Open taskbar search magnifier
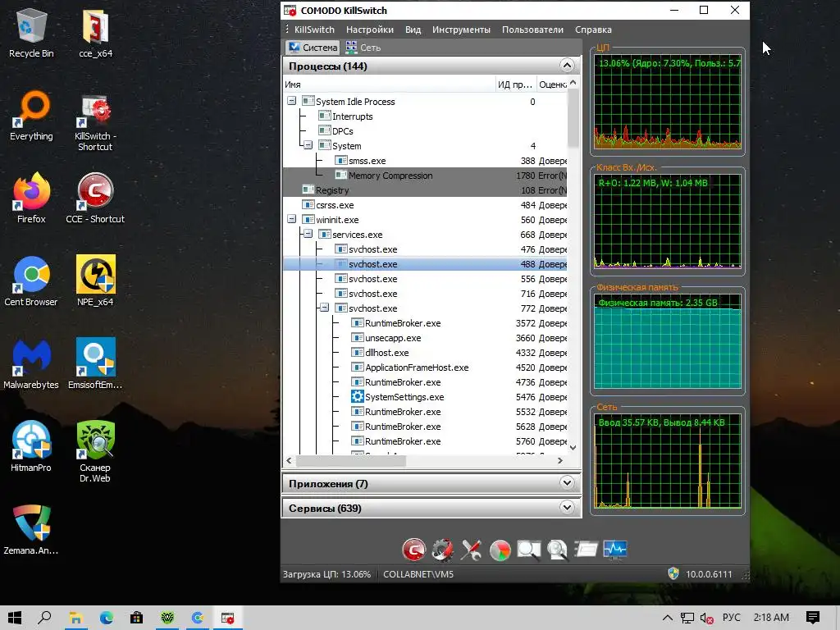 click(45, 618)
